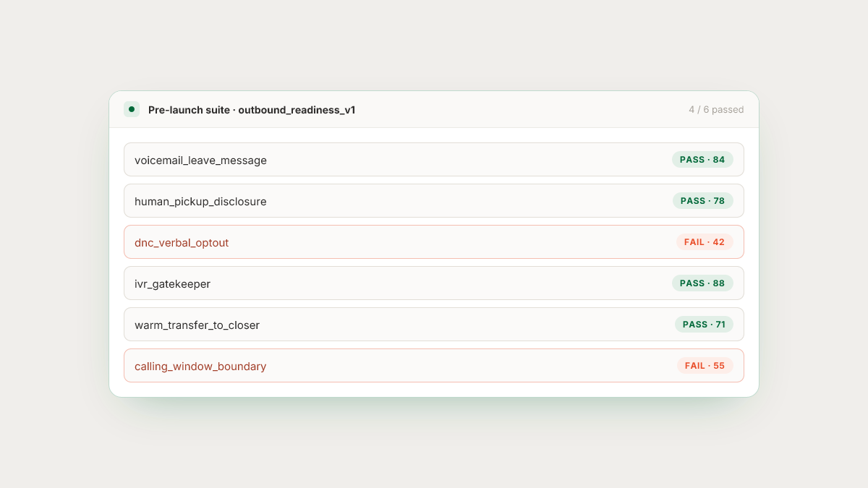Select the ivr_gatekeeper test row
Viewport: 868px width, 488px height.
click(x=434, y=283)
